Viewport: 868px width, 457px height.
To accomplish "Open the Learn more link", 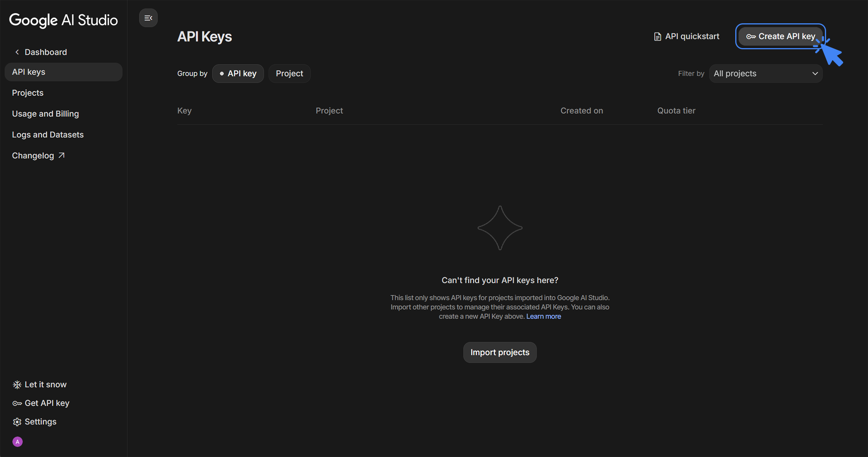I will coord(543,316).
